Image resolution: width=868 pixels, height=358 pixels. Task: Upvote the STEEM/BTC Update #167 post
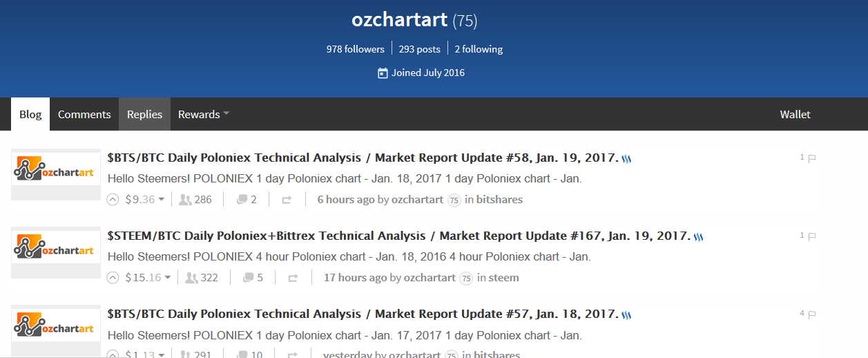pyautogui.click(x=113, y=278)
